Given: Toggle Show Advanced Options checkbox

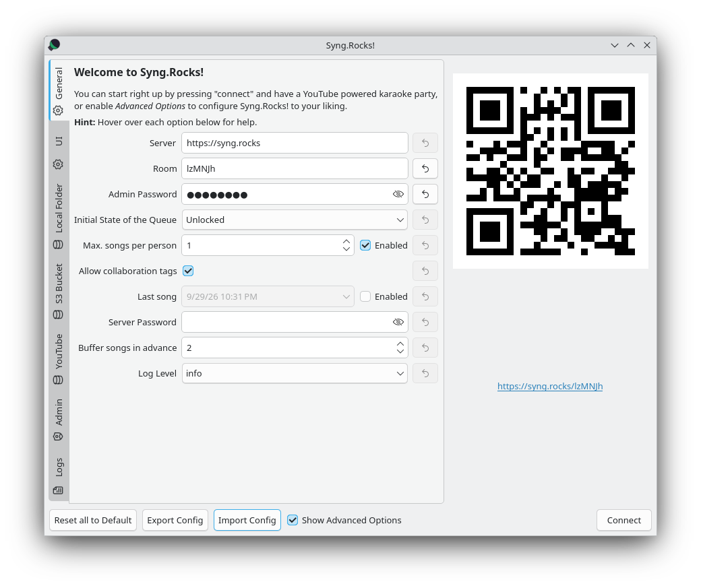Looking at the screenshot, I should (x=293, y=520).
